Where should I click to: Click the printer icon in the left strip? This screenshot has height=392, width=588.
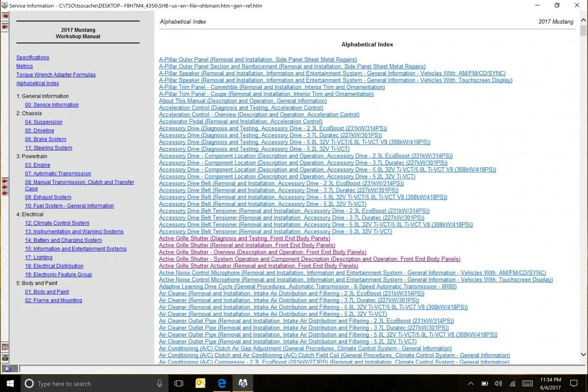coord(5,358)
